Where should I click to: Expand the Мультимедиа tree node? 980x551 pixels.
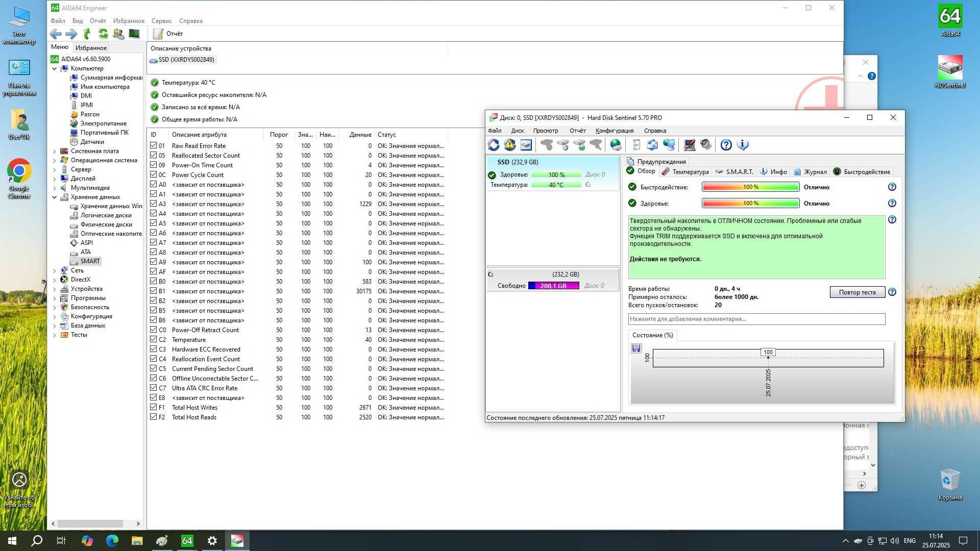tap(55, 188)
